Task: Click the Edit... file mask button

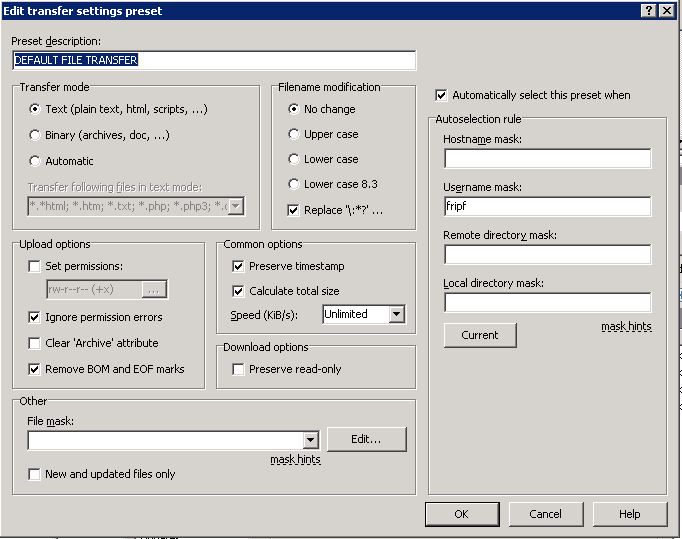Action: pyautogui.click(x=366, y=440)
